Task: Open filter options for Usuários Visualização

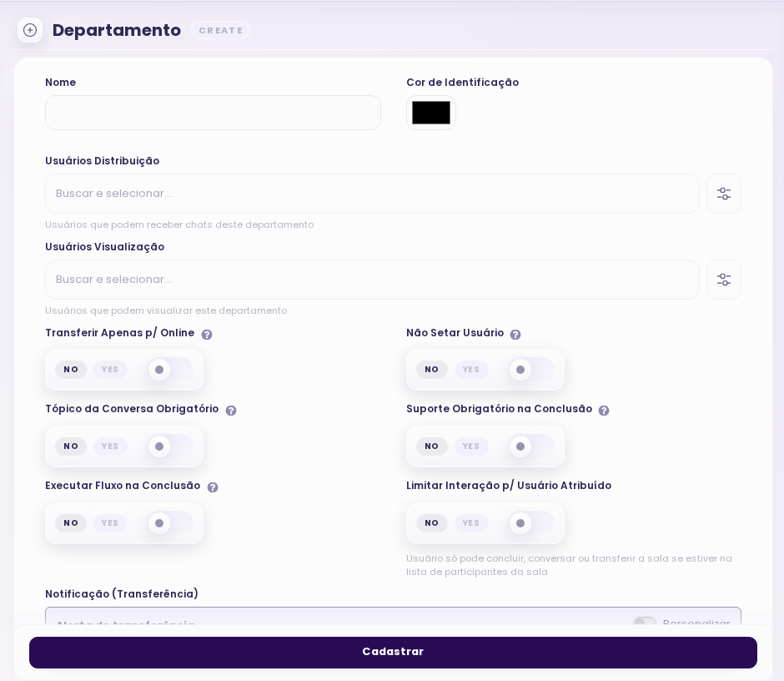Action: [x=723, y=280]
